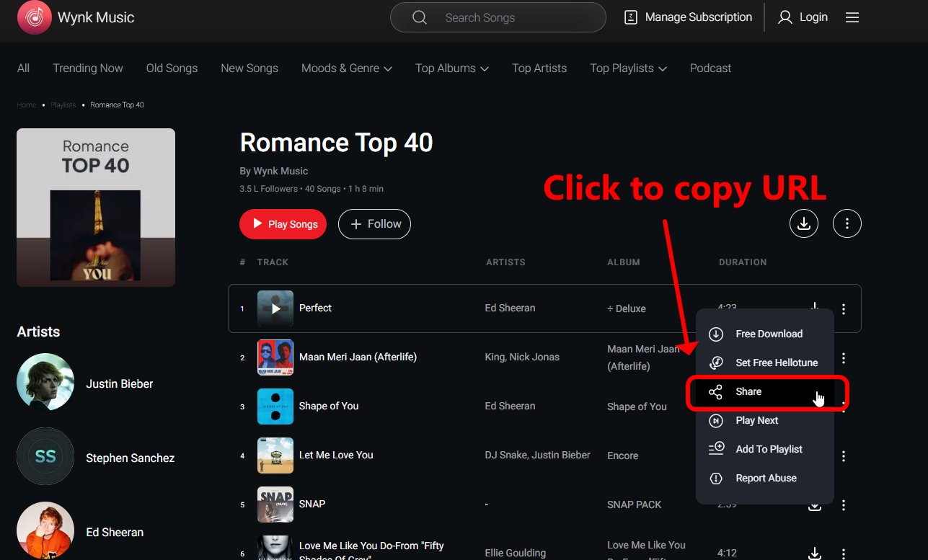Open Stephen Sanchez artist avatar
The width and height of the screenshot is (928, 560).
tap(45, 456)
